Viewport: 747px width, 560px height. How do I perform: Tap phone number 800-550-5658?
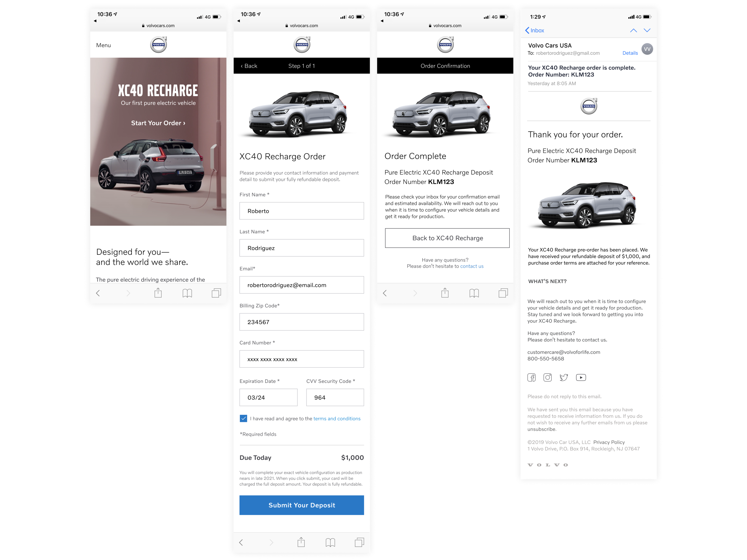(546, 359)
